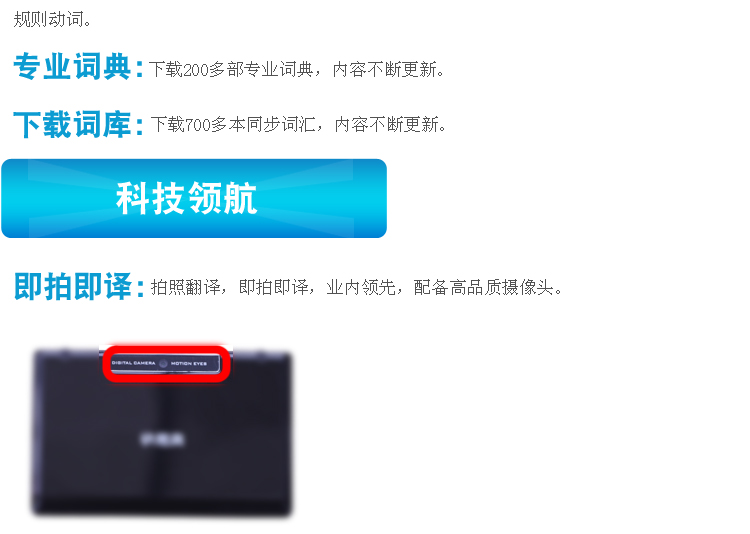
Task: Click the red rounded highlight around the camera
Action: [166, 363]
